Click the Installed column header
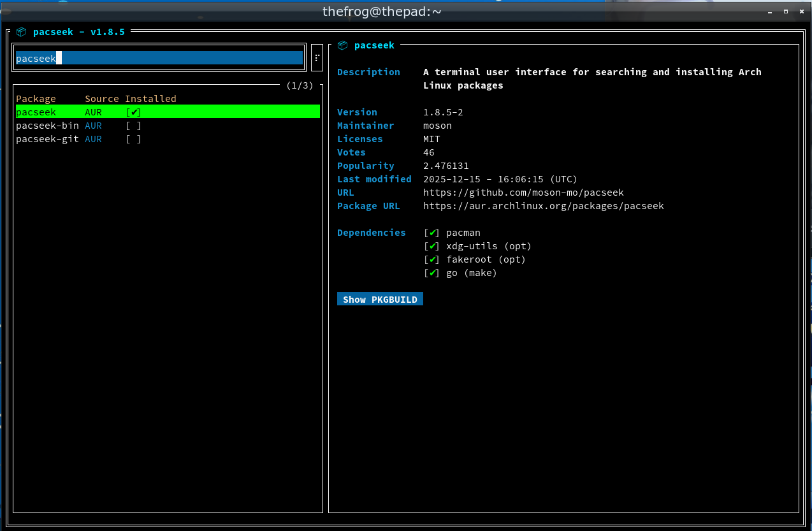This screenshot has width=812, height=531. click(x=150, y=99)
